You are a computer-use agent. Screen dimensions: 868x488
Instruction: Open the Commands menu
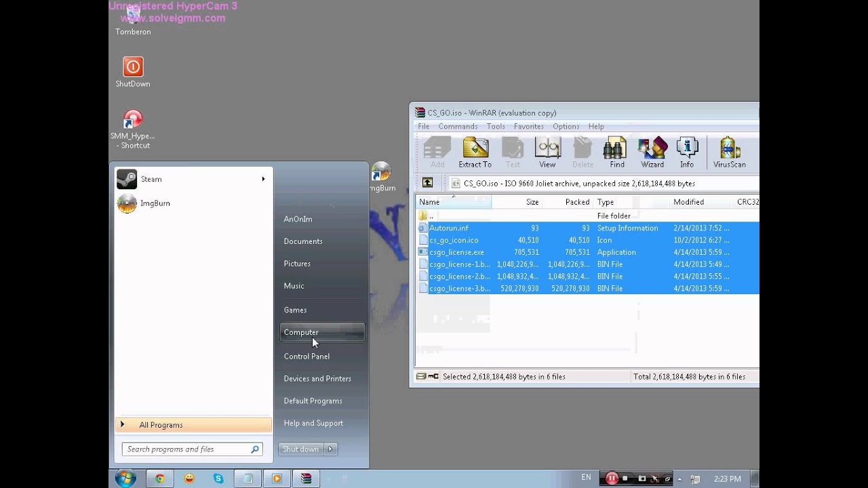[x=458, y=126]
